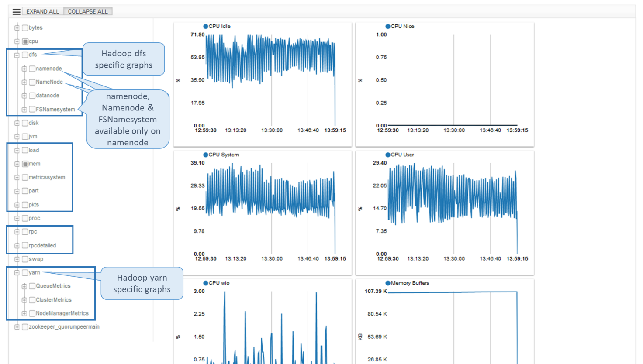Select the metricssystem tree label

point(47,177)
